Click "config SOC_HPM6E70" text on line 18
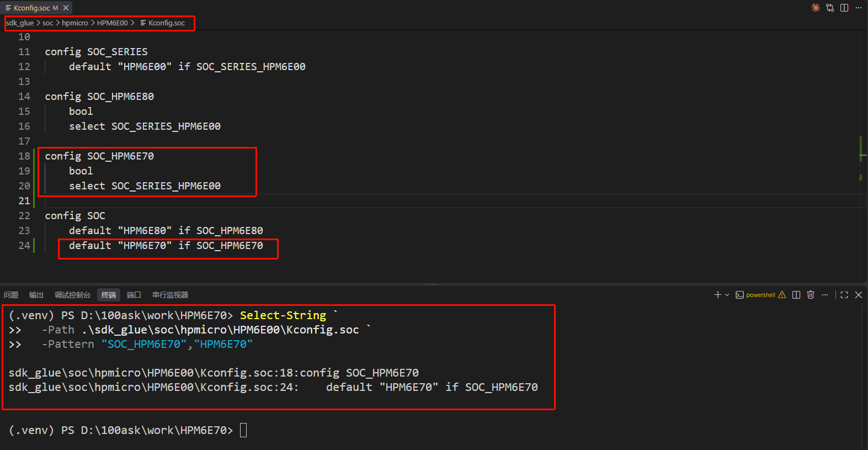The width and height of the screenshot is (868, 450). click(x=99, y=156)
